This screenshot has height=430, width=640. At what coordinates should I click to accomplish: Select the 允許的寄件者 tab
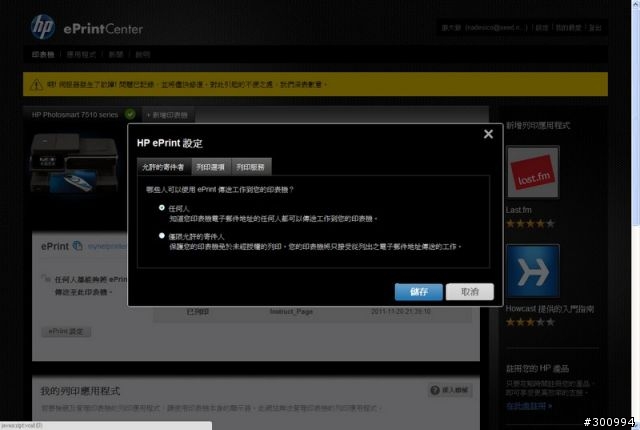click(164, 167)
